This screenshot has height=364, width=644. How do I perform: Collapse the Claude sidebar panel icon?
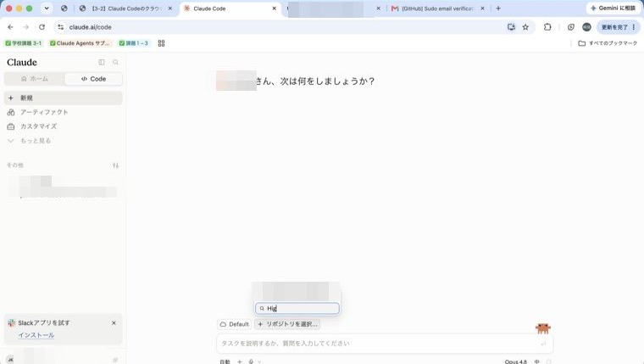click(x=102, y=62)
